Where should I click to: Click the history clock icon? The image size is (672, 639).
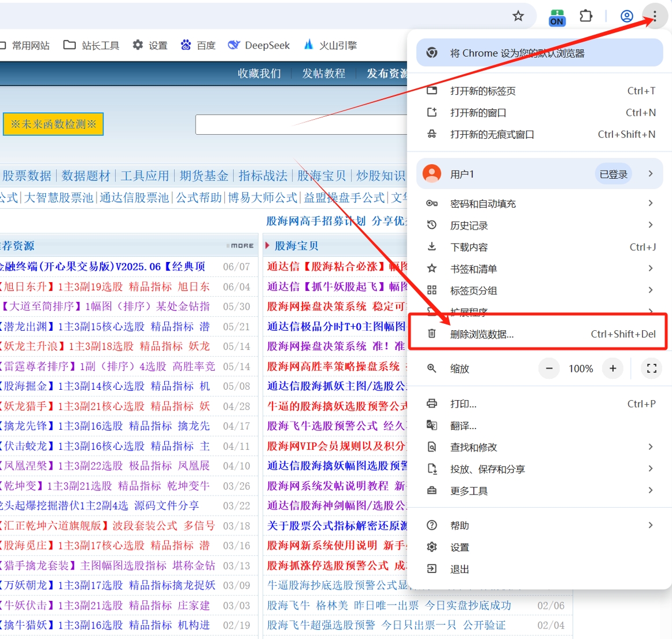(x=432, y=225)
